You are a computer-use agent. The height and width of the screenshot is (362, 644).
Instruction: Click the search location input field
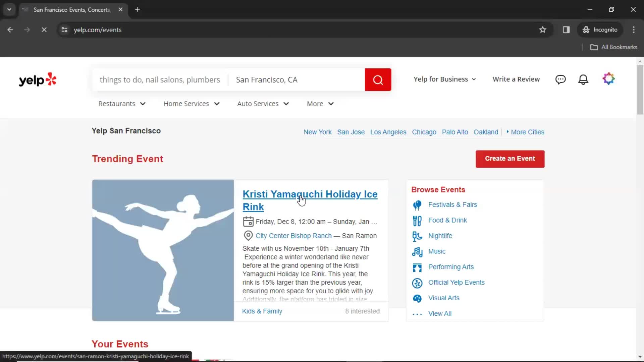click(297, 79)
